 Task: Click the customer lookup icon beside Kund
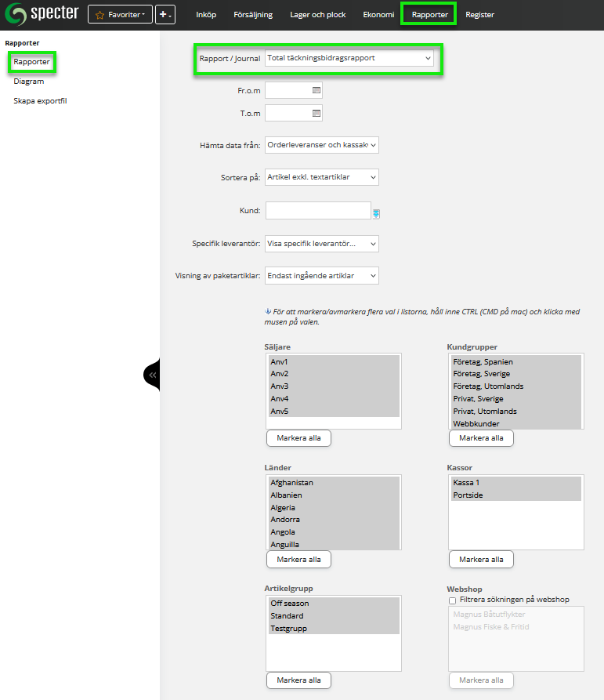click(376, 213)
